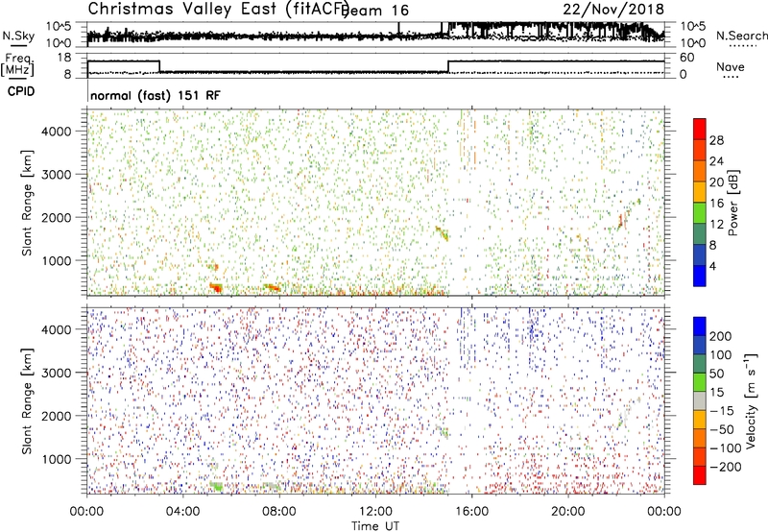Viewport: 768px width, 532px height.
Task: Click the CPID label
Action: (x=21, y=91)
